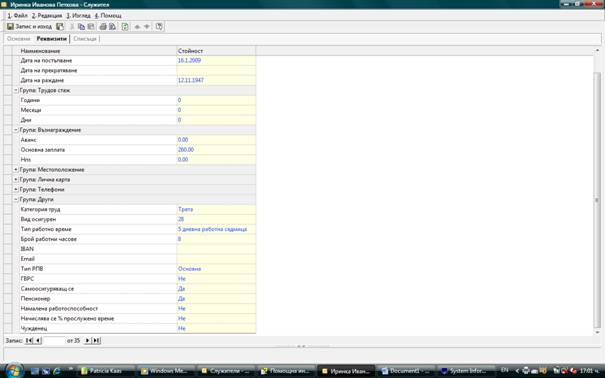
Task: Click the 'Наименование' column header
Action: coord(94,51)
